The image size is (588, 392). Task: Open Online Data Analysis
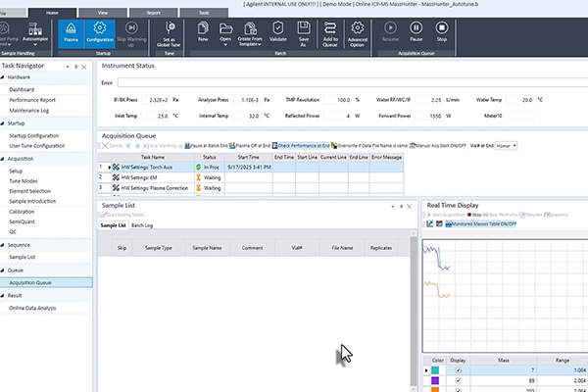coord(32,308)
